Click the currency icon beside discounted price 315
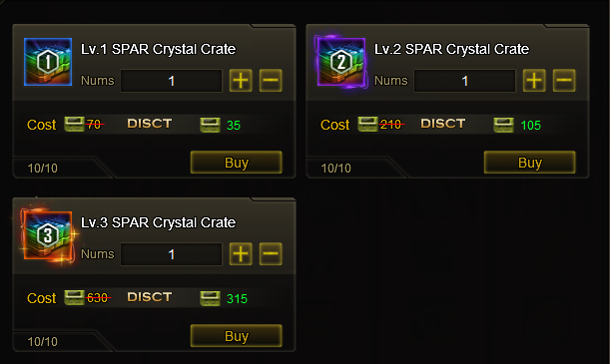 click(x=210, y=298)
